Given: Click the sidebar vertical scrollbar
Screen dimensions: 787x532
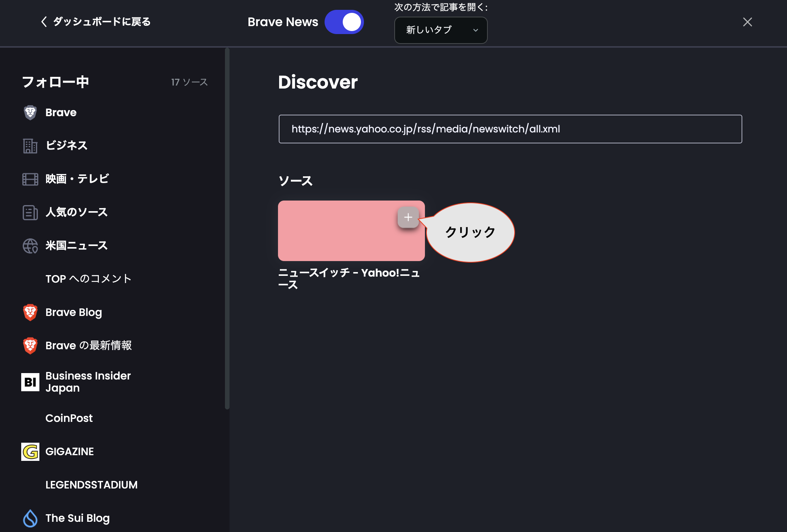Looking at the screenshot, I should point(227,229).
